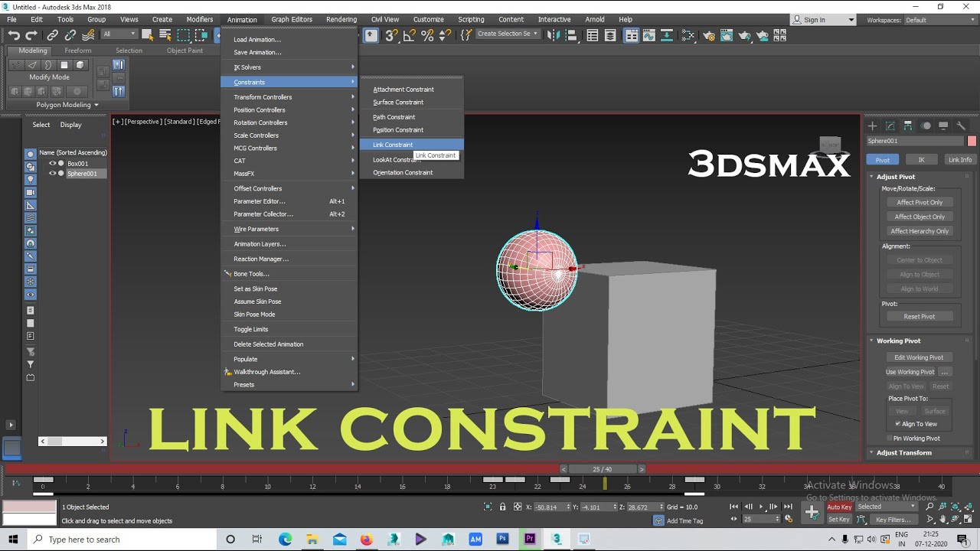
Task: Toggle the Pin Working Pivot checkbox
Action: tap(889, 439)
